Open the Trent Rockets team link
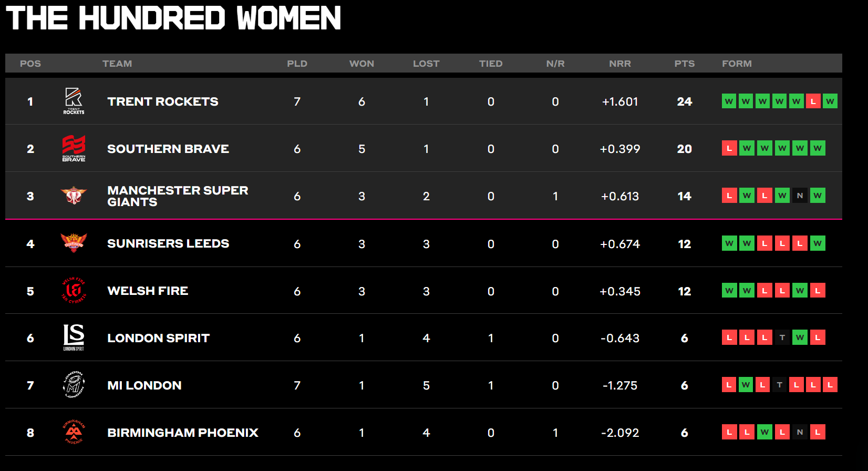The width and height of the screenshot is (868, 471). (163, 101)
